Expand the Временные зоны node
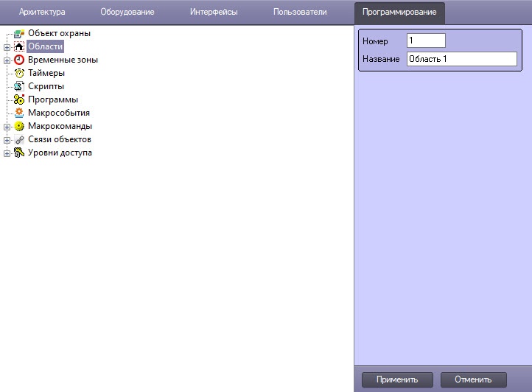This screenshot has width=532, height=392. click(x=7, y=60)
